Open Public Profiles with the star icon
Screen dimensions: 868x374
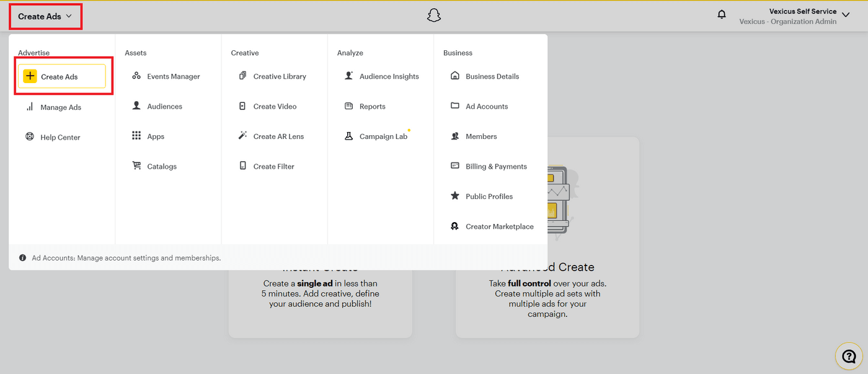489,196
